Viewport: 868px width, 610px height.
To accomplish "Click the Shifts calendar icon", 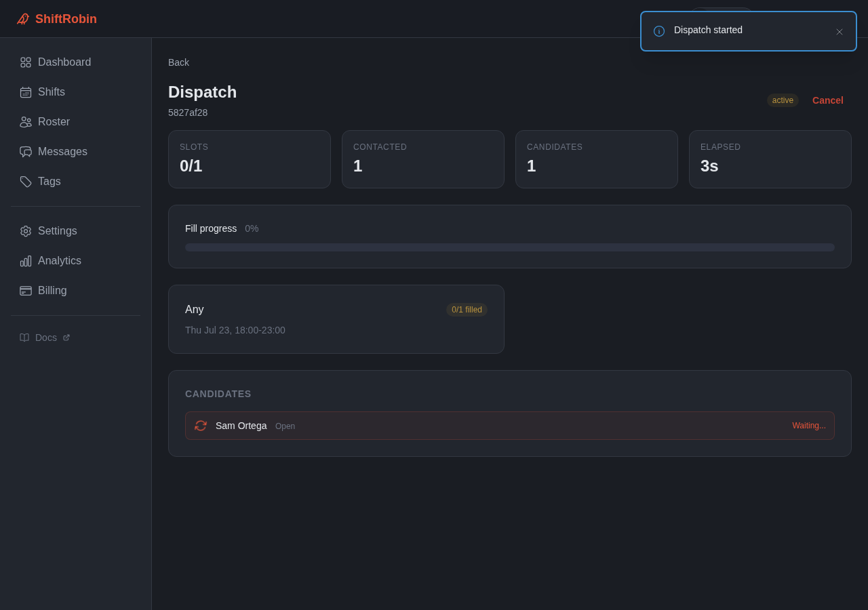I will point(26,92).
